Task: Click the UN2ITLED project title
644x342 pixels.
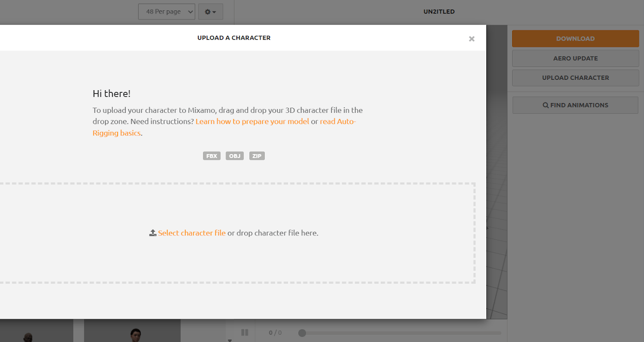Action: point(439,11)
